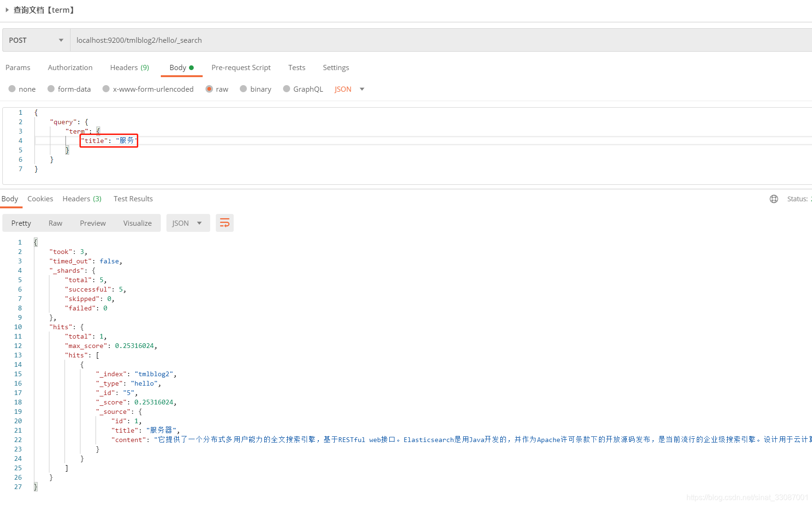Click "_index": "tmlblog2" in response
812x506 pixels.
[x=136, y=374]
